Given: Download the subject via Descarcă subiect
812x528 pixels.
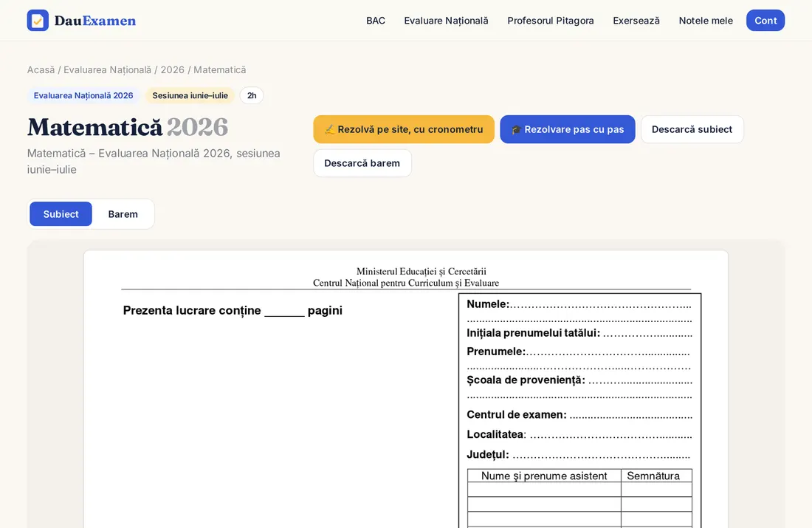Looking at the screenshot, I should [x=692, y=129].
